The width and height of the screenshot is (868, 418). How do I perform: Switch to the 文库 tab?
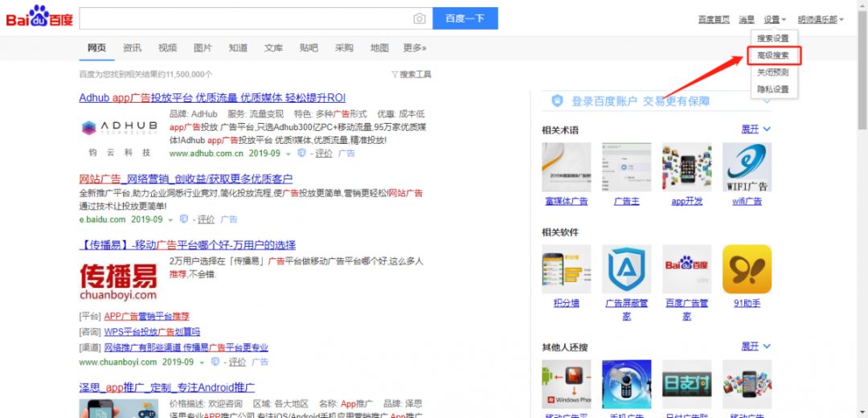[x=273, y=48]
